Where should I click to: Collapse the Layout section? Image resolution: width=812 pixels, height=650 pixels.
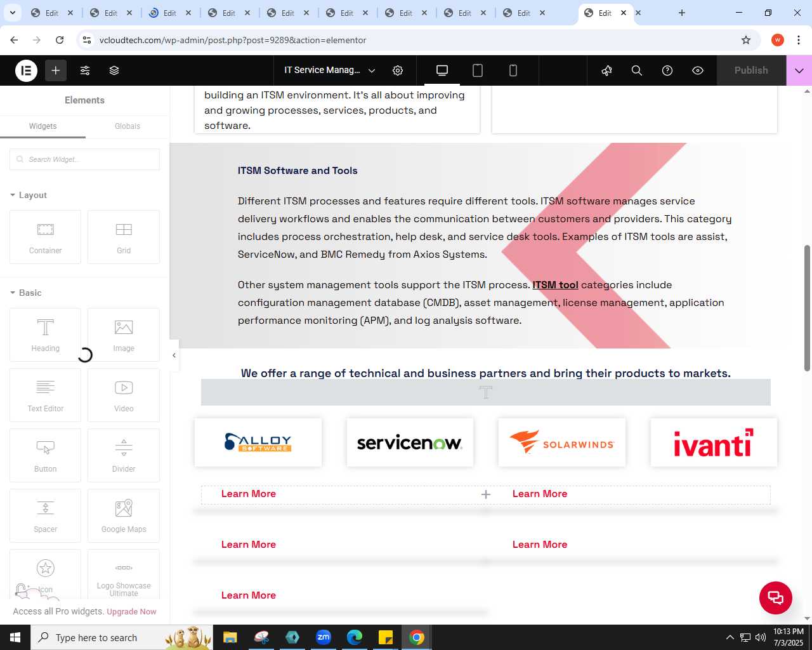(x=29, y=195)
